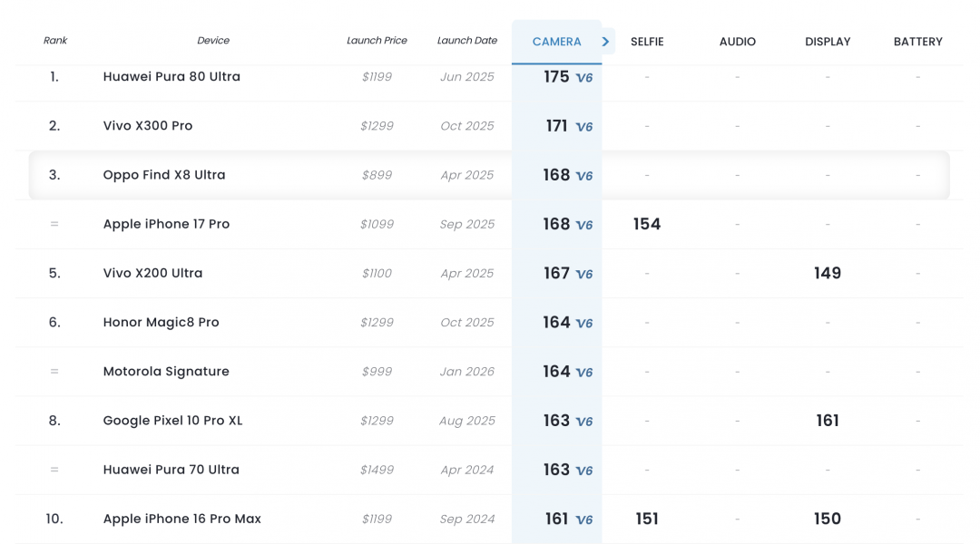The height and width of the screenshot is (544, 980).
Task: Click the Aug 2025 launch date
Action: point(467,421)
